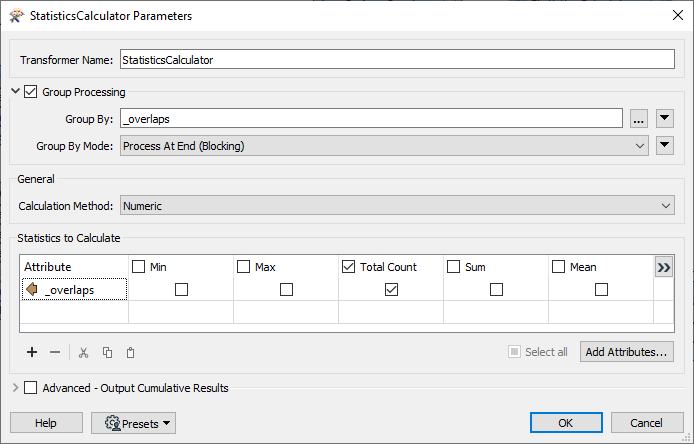
Task: Click the _overlaps attribute arrow icon
Action: point(32,290)
